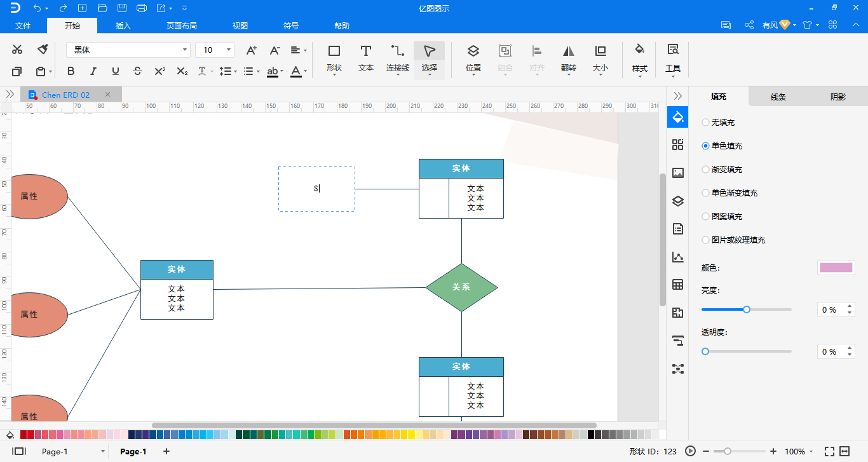Open Page-1 page selector dropdown
The image size is (868, 462).
coord(103,451)
